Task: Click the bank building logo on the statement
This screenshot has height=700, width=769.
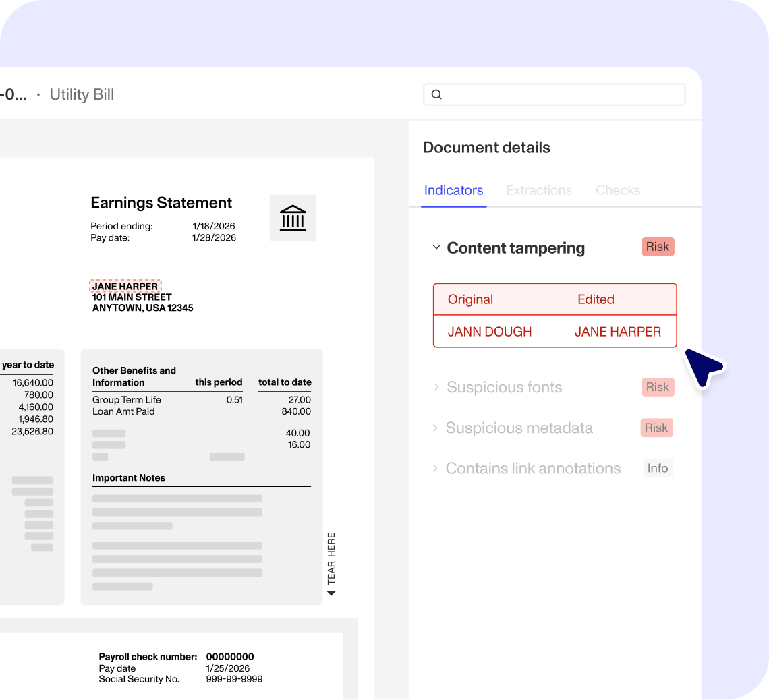Action: (293, 217)
